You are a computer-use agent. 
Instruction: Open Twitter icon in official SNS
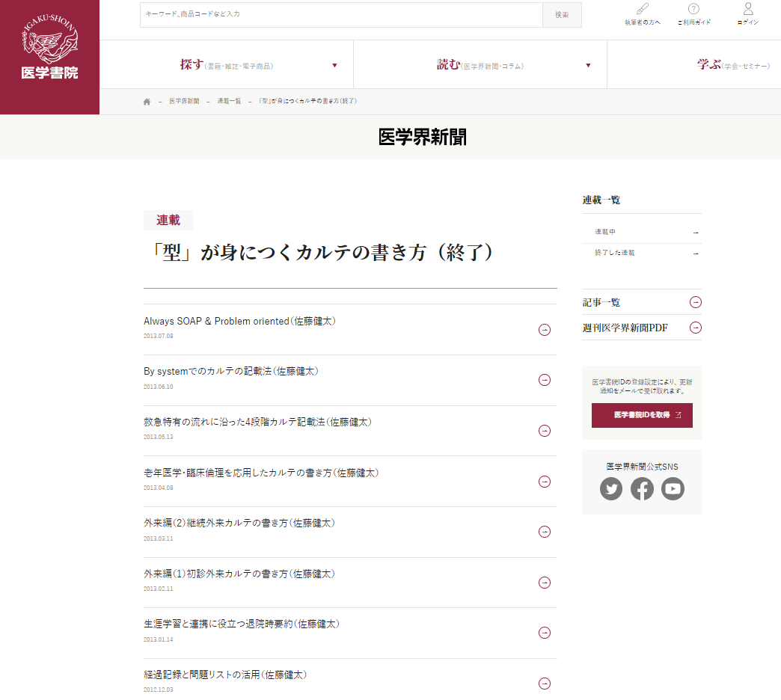(611, 489)
